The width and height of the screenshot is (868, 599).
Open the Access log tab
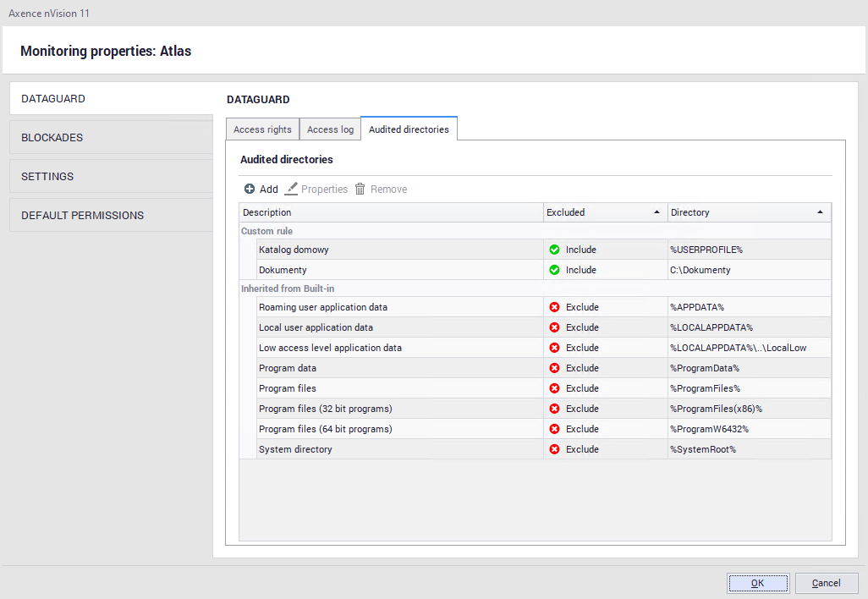tap(330, 129)
